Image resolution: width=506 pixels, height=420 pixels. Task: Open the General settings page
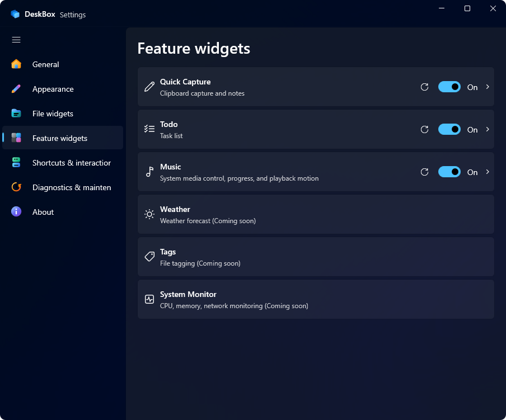(63, 64)
